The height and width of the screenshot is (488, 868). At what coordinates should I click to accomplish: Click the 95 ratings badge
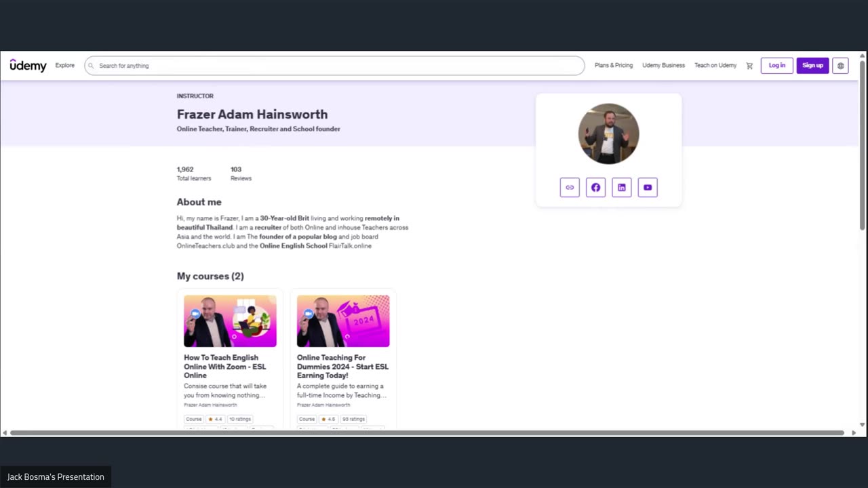353,419
